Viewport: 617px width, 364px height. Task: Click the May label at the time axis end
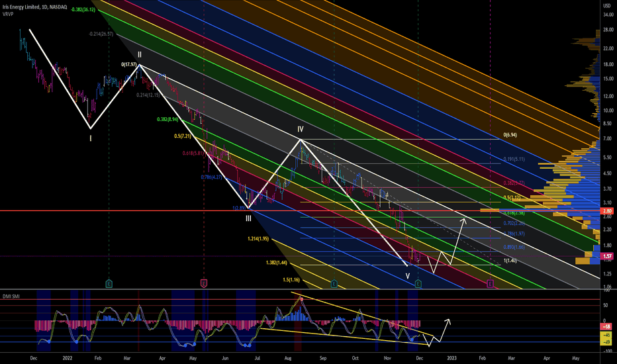[x=576, y=358]
